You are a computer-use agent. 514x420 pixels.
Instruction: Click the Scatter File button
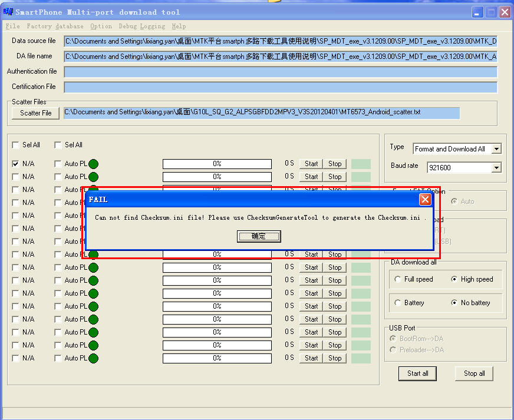coord(36,113)
